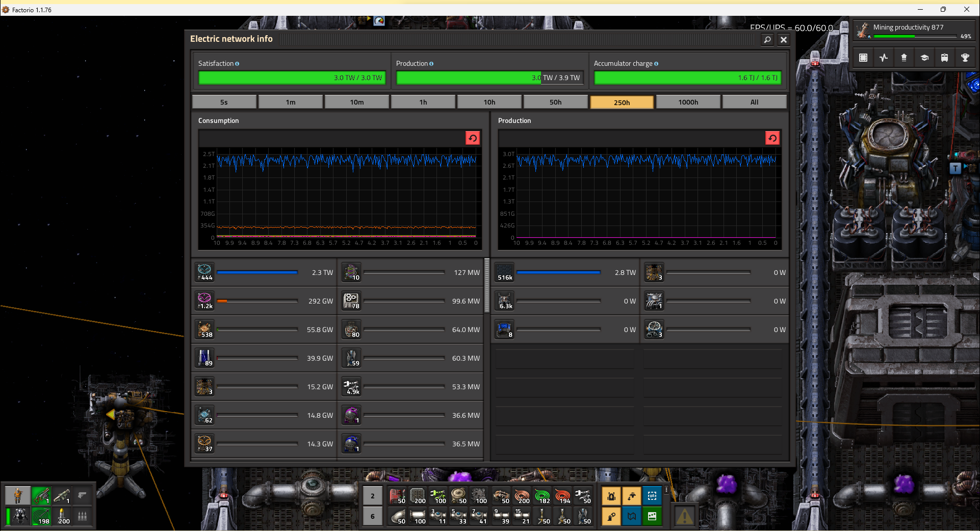The image size is (980, 531).
Task: Click the ammo slot showing 198
Action: pos(41,516)
